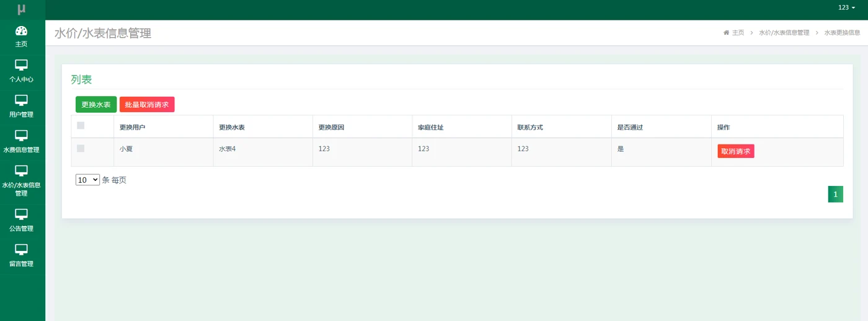Viewport: 868px width, 321px height.
Task: Select the 个人中心 label in the sidebar
Action: pyautogui.click(x=22, y=79)
